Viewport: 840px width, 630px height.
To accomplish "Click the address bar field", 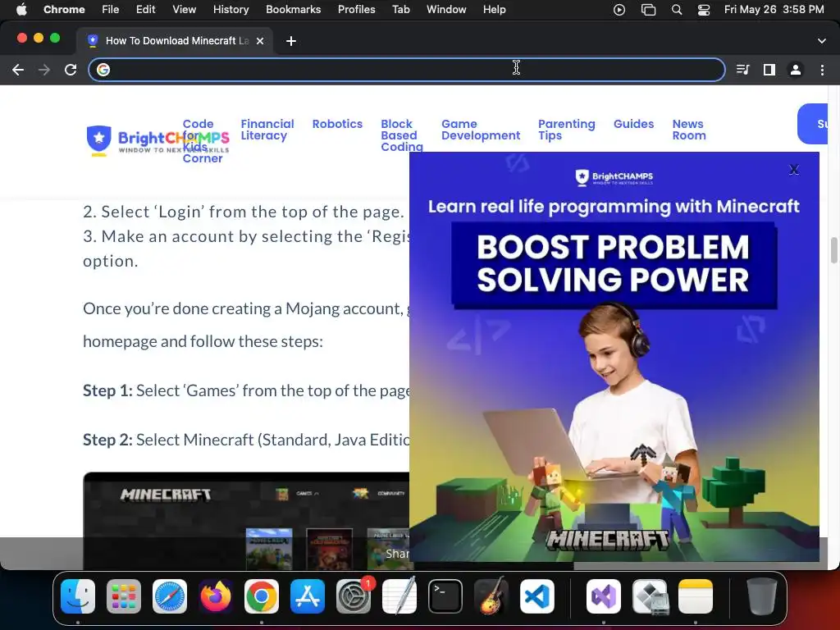I will click(407, 70).
